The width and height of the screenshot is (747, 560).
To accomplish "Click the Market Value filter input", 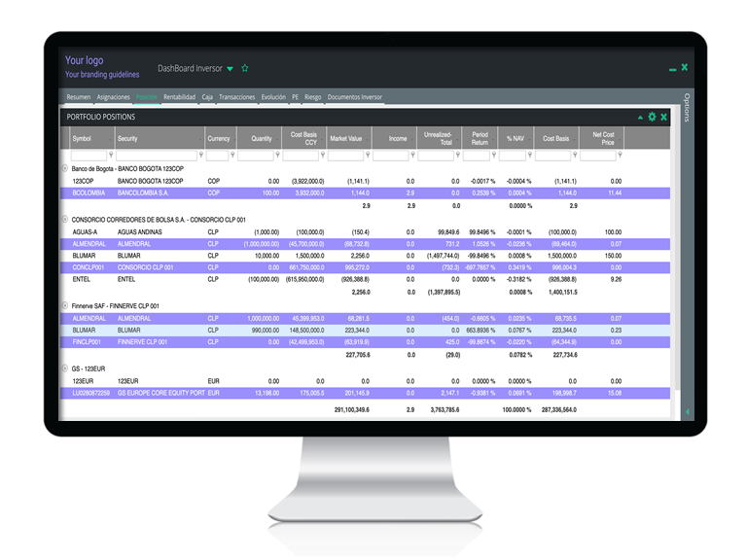I will (x=345, y=156).
